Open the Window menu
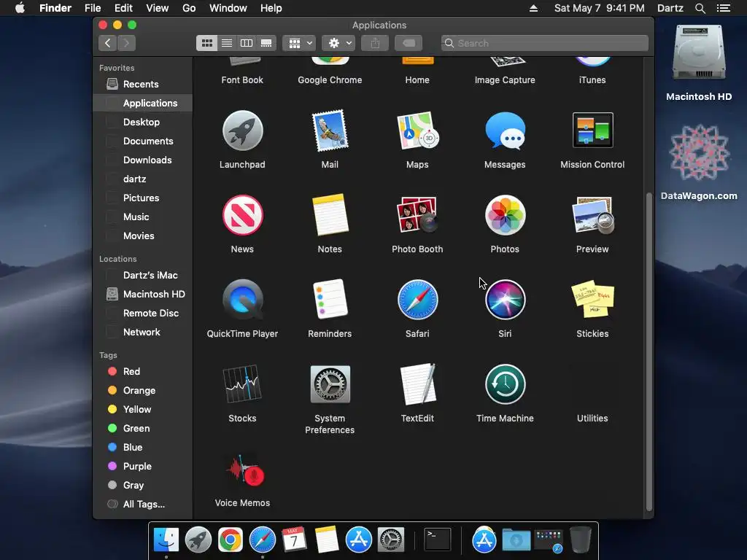Viewport: 747px width, 560px height. 228,8
